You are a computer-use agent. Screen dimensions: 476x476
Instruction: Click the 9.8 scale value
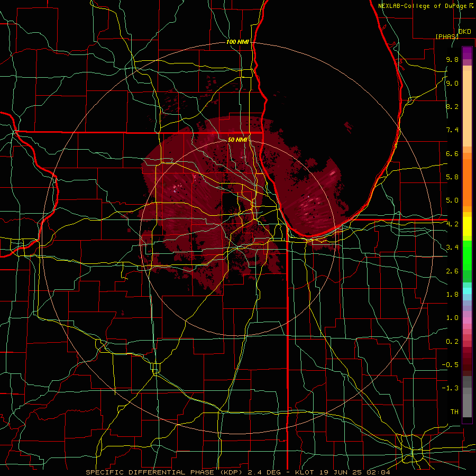tap(452, 60)
